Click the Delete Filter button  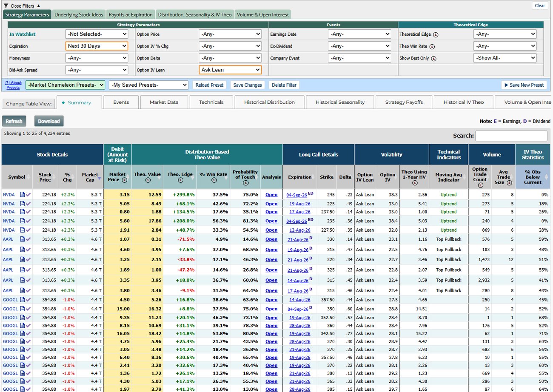coord(284,85)
